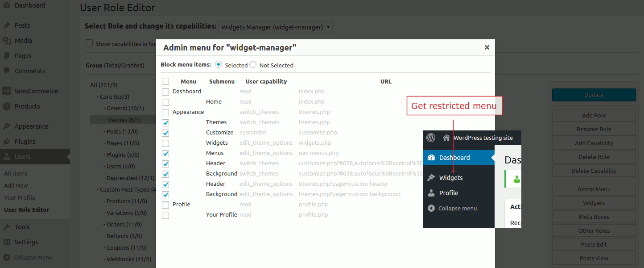
Task: Uncheck the Customize submenu checkbox
Action: click(165, 133)
